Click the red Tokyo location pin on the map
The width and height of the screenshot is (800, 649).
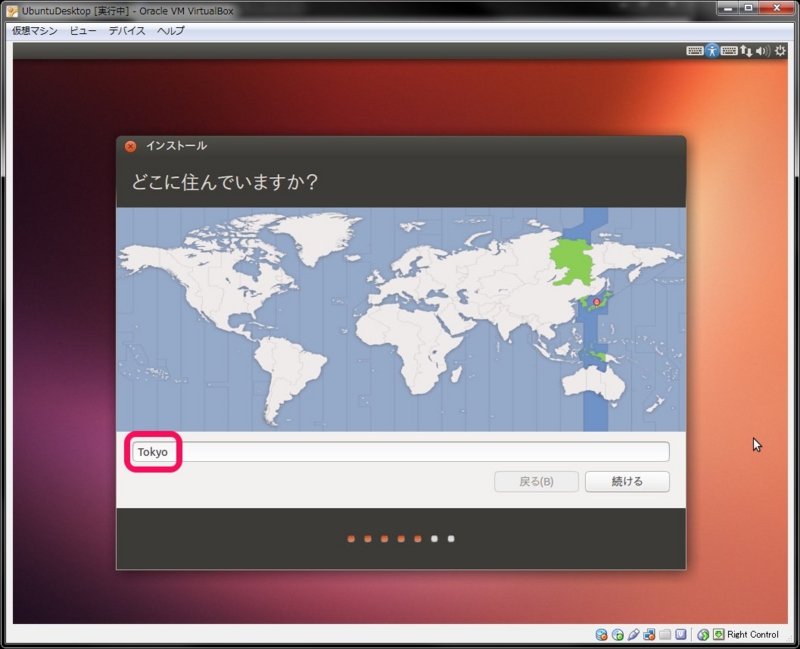point(596,303)
